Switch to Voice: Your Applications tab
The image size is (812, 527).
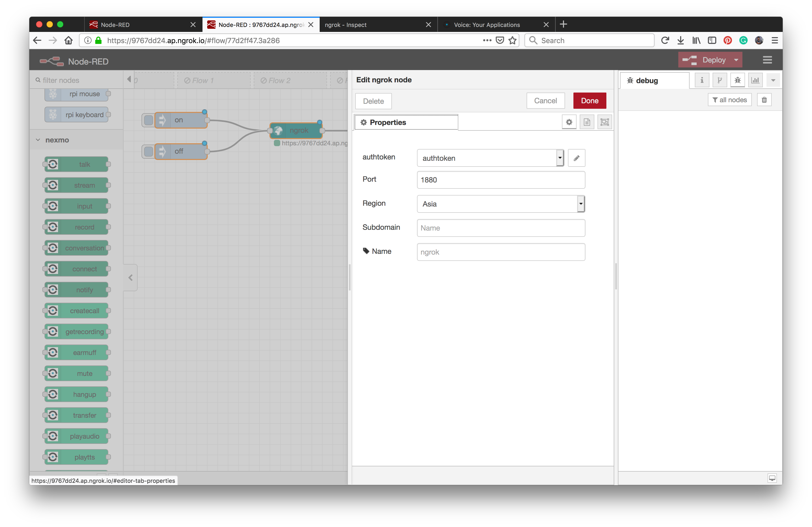click(x=496, y=25)
